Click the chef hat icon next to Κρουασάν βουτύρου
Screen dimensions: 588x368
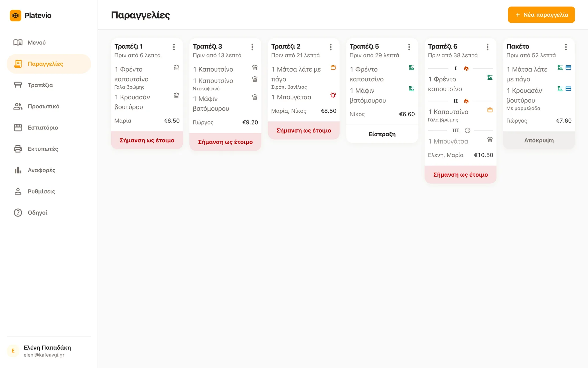tap(176, 95)
